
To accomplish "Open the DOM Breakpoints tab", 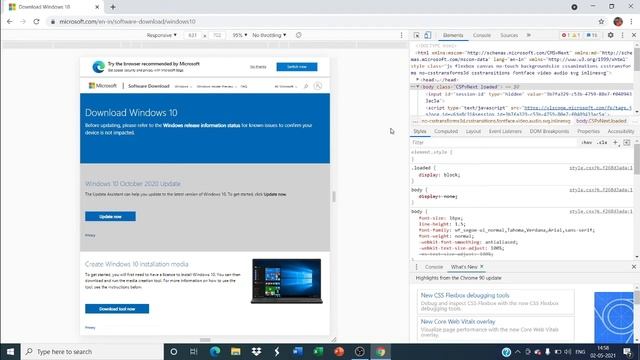I will click(x=549, y=131).
